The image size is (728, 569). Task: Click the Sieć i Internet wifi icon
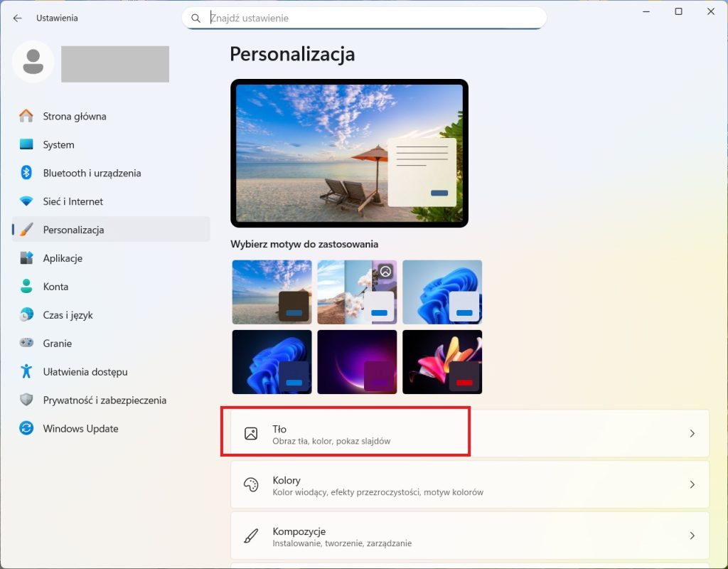pyautogui.click(x=26, y=201)
